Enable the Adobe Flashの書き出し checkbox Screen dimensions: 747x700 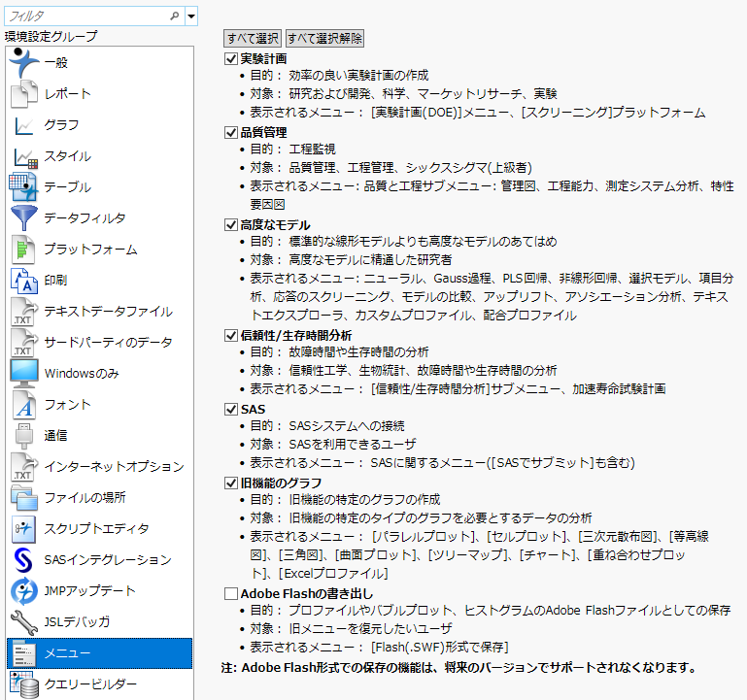coord(231,593)
